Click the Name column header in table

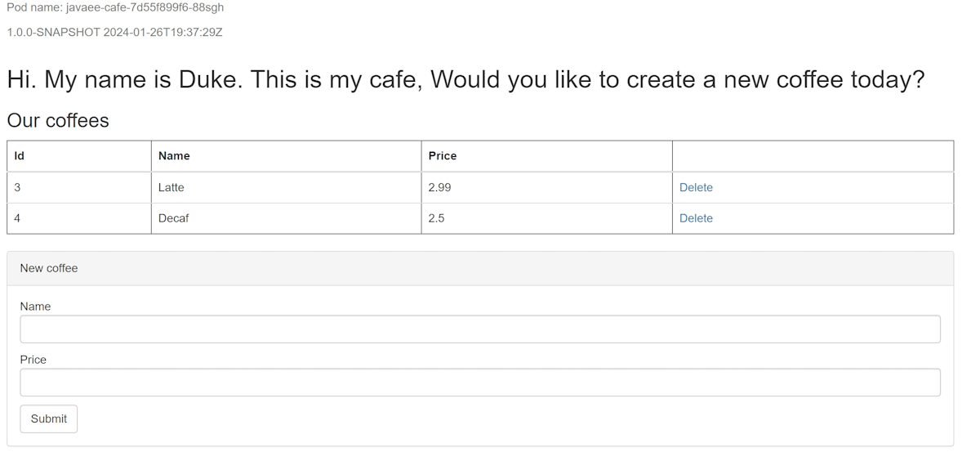coord(174,155)
